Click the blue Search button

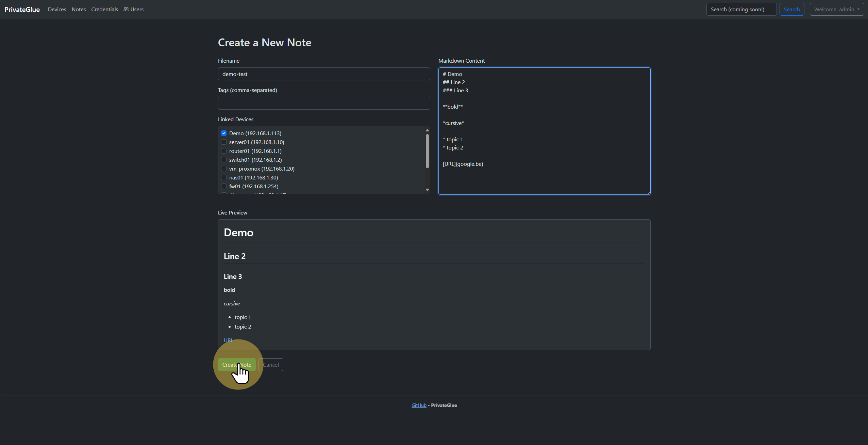pos(791,9)
